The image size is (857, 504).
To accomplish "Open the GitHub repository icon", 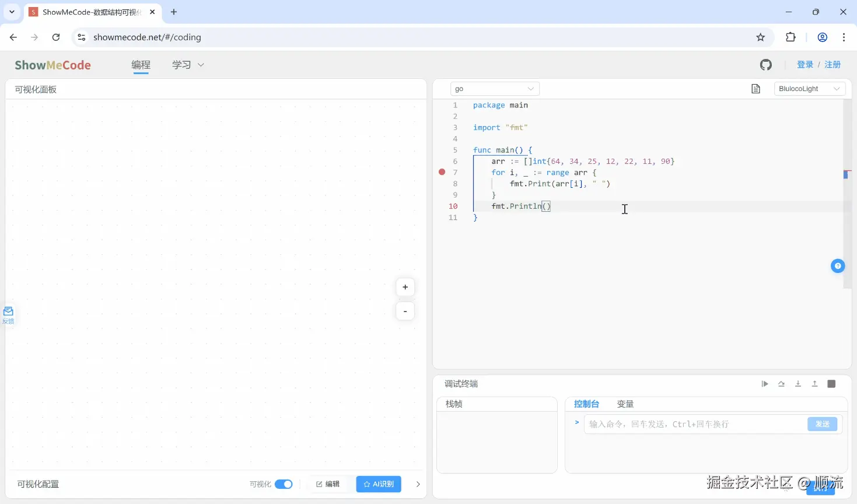I will [x=766, y=65].
